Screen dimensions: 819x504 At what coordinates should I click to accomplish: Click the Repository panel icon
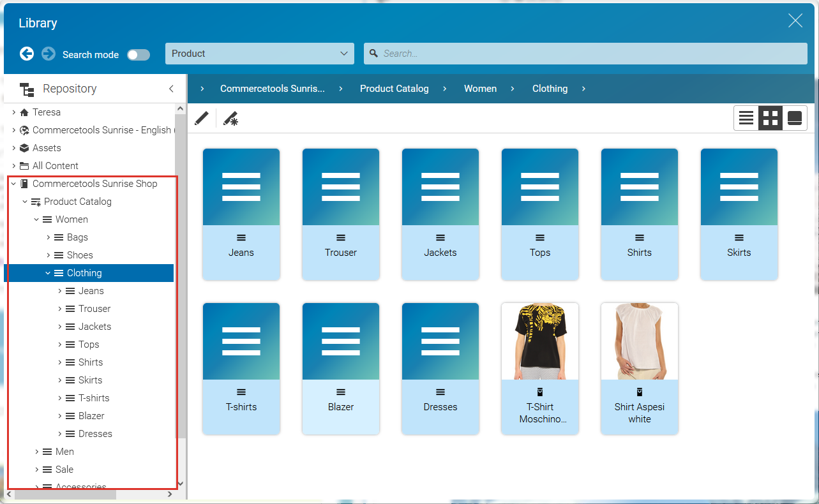(27, 88)
